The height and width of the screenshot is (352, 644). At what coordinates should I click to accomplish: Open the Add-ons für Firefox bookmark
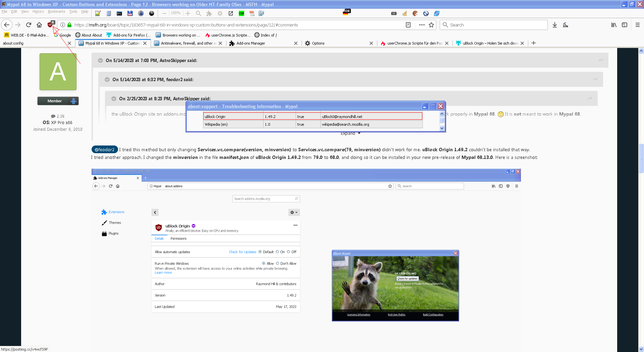[x=128, y=35]
